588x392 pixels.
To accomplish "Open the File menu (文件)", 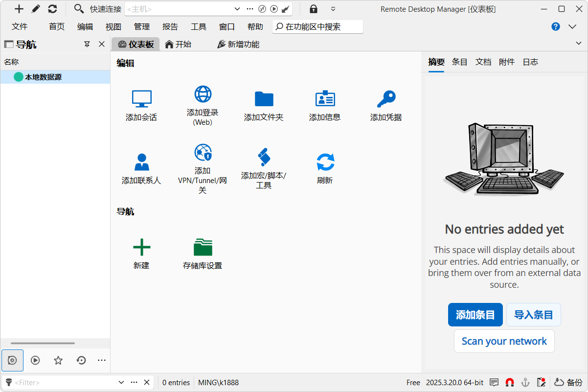I will point(20,26).
